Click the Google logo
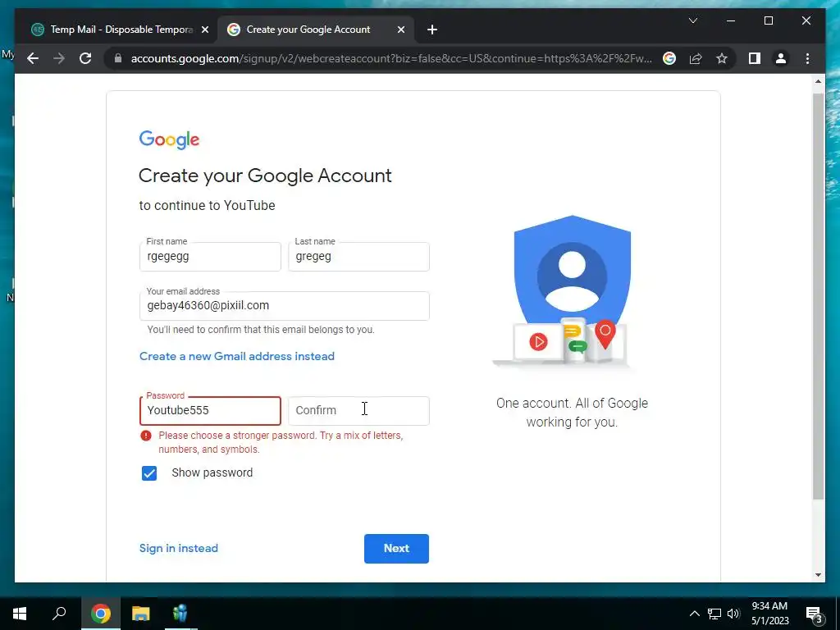The width and height of the screenshot is (840, 630). [x=169, y=139]
